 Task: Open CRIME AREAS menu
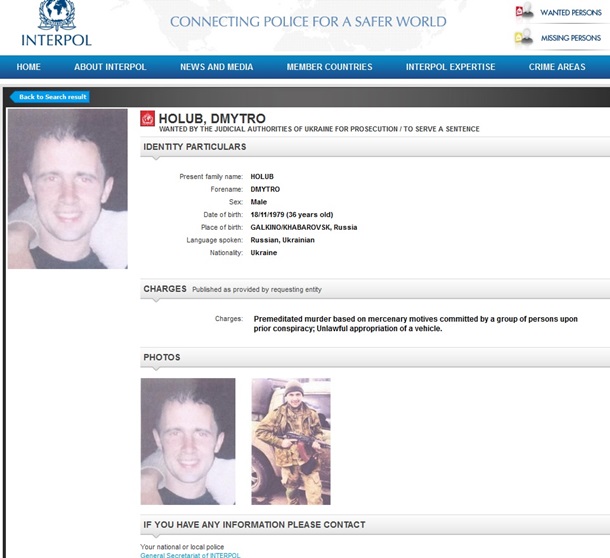click(557, 67)
